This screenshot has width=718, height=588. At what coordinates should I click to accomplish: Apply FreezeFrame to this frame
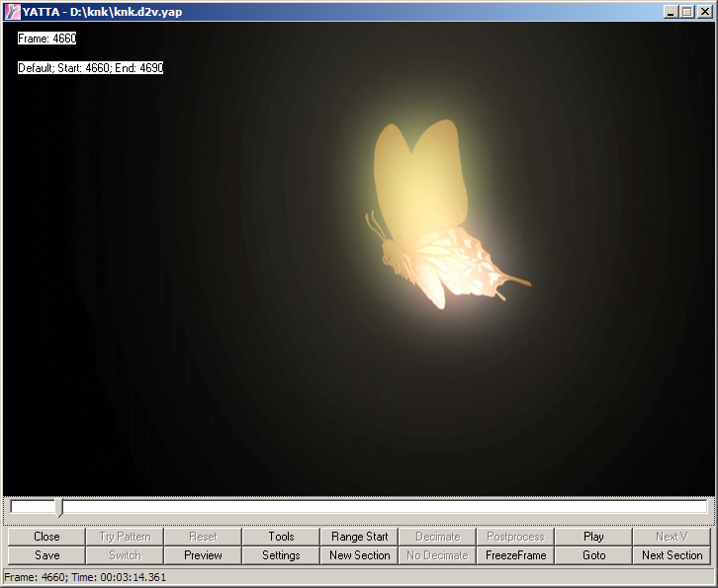515,555
